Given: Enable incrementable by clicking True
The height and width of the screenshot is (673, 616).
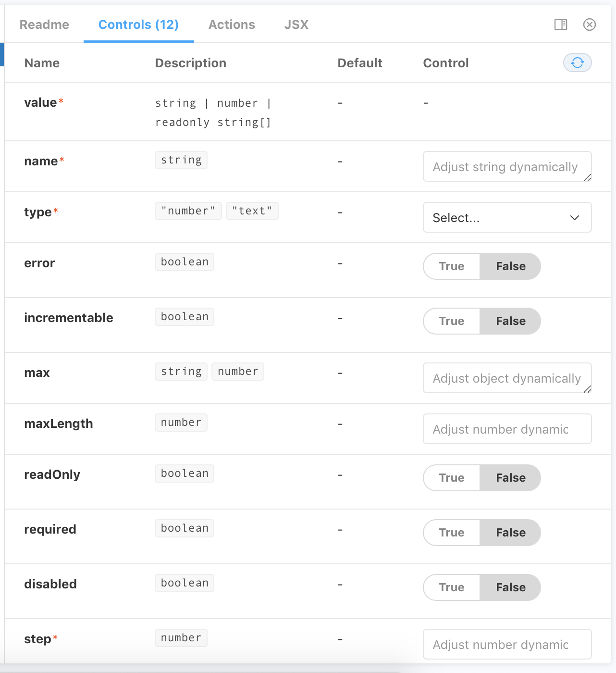Looking at the screenshot, I should (451, 321).
